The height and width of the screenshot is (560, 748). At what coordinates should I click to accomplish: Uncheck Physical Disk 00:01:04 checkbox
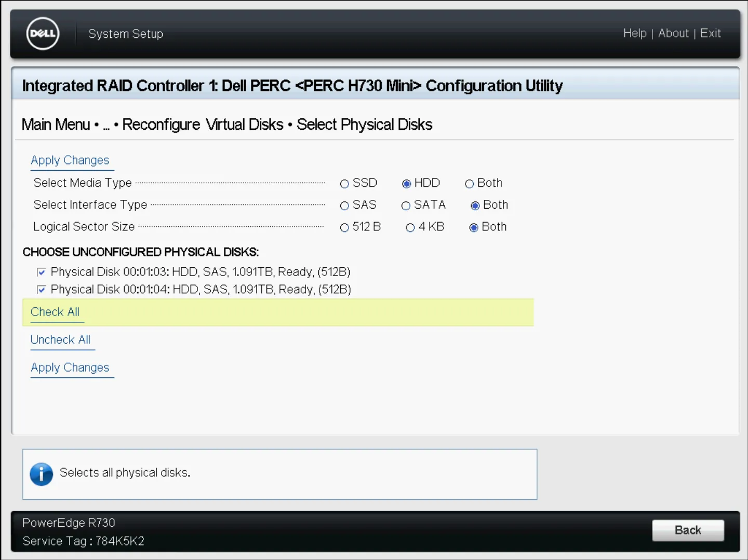[42, 290]
